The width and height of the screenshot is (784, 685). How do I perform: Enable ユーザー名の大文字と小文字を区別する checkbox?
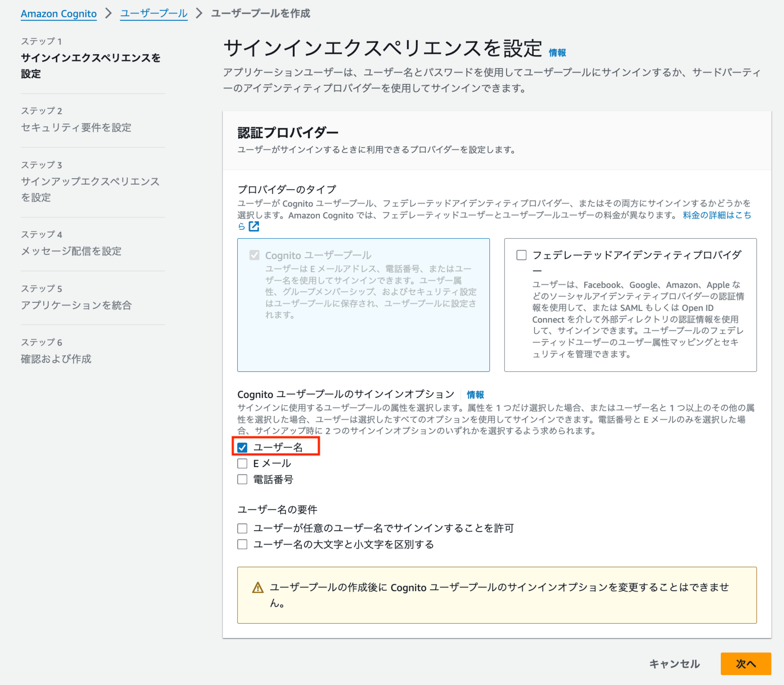pos(242,544)
